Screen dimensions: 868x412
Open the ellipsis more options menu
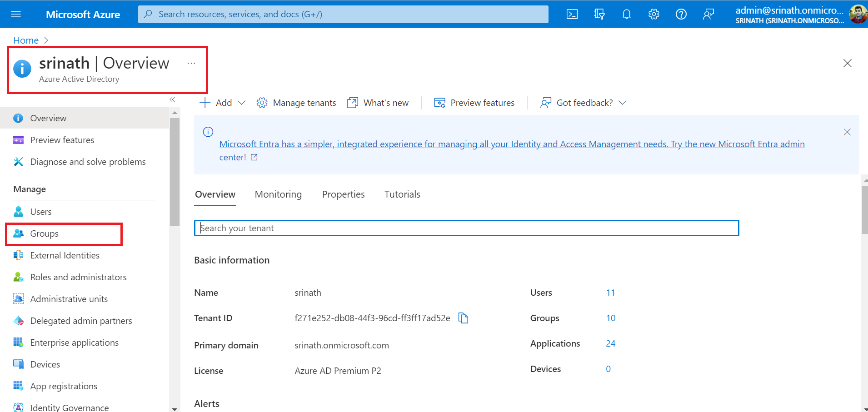pos(191,63)
